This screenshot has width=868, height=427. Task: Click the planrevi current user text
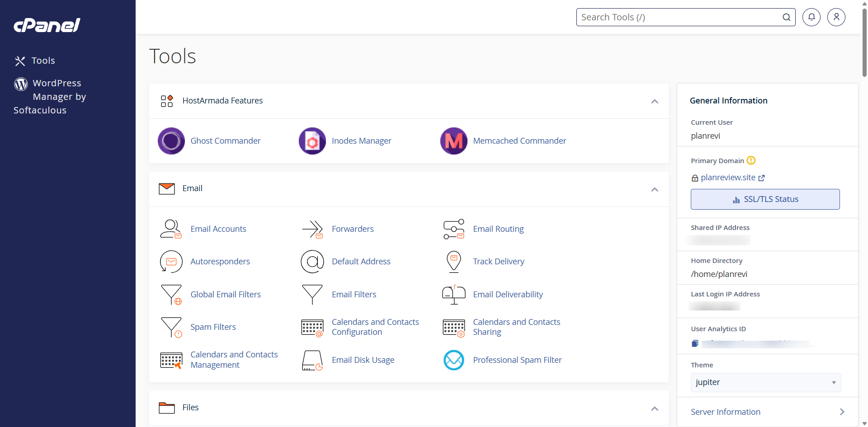(x=705, y=136)
